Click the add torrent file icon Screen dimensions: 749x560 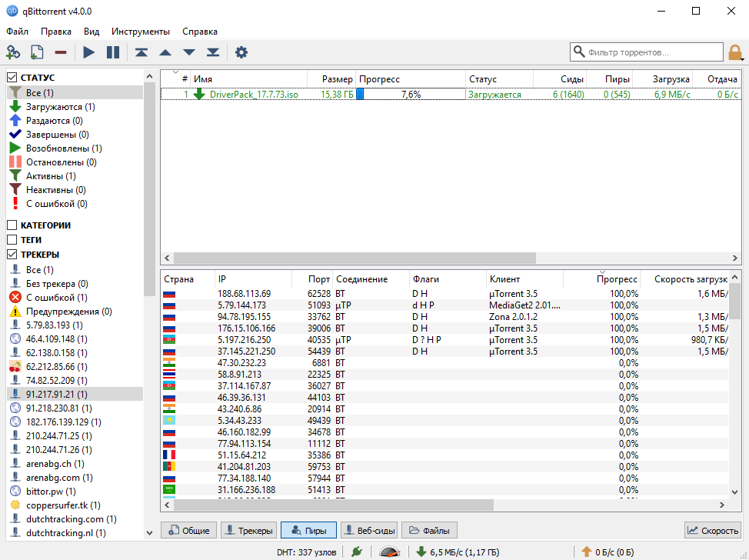pos(37,52)
